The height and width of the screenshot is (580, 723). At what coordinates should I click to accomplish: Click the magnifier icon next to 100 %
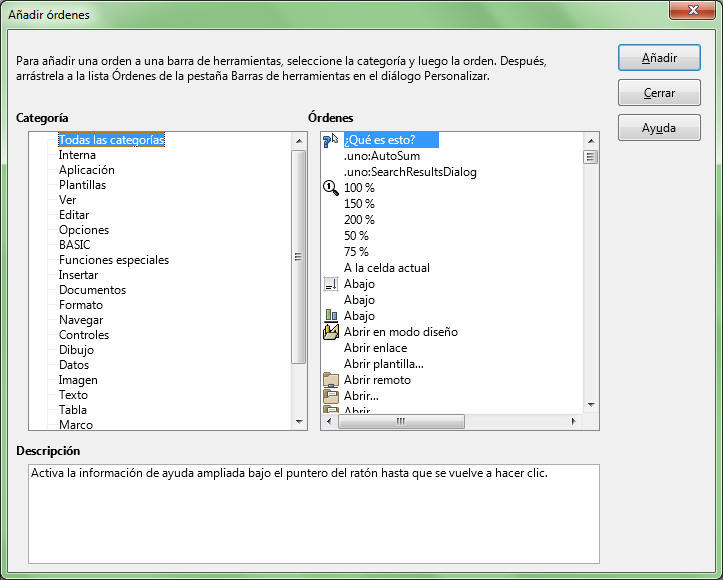coord(331,188)
